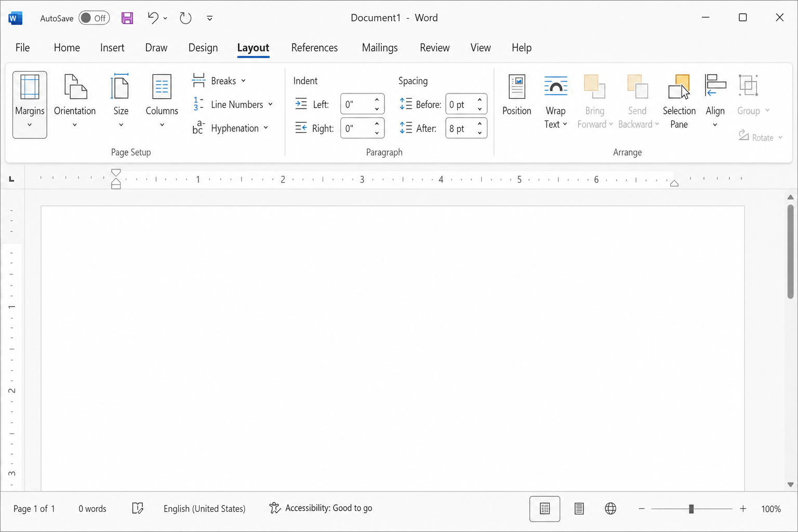Viewport: 798px width, 532px height.
Task: Click the Rotate objects command
Action: (761, 137)
